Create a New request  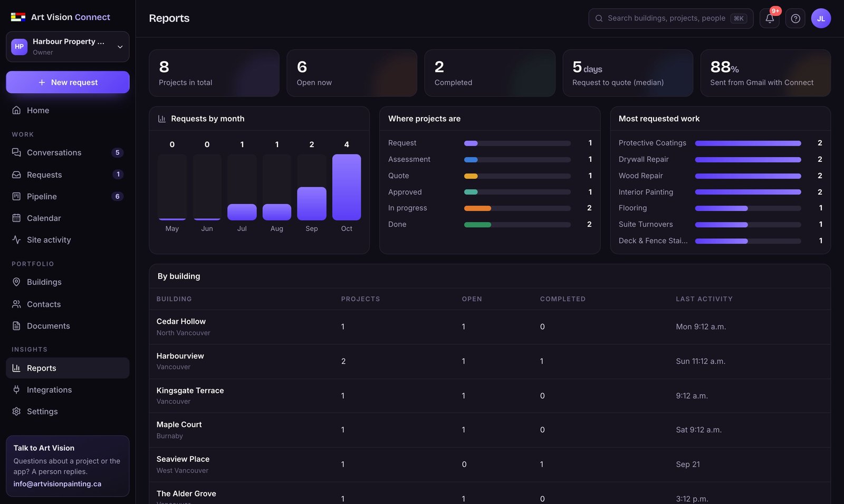click(68, 82)
